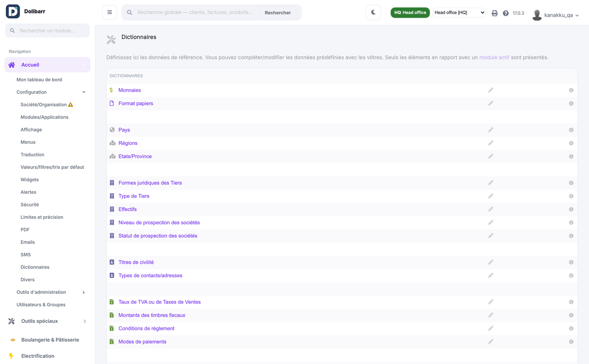The height and width of the screenshot is (364, 589).
Task: Open Société/Organisation settings
Action: coord(44,105)
